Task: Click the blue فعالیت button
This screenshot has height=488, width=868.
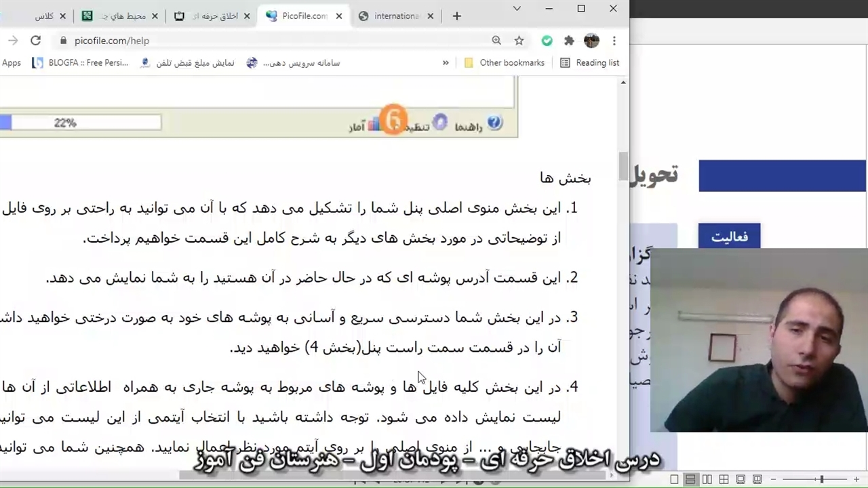Action: point(729,237)
